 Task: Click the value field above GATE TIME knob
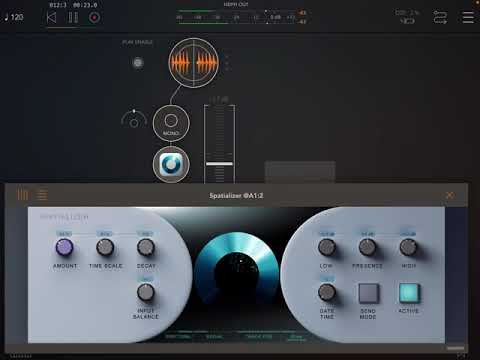click(x=327, y=279)
